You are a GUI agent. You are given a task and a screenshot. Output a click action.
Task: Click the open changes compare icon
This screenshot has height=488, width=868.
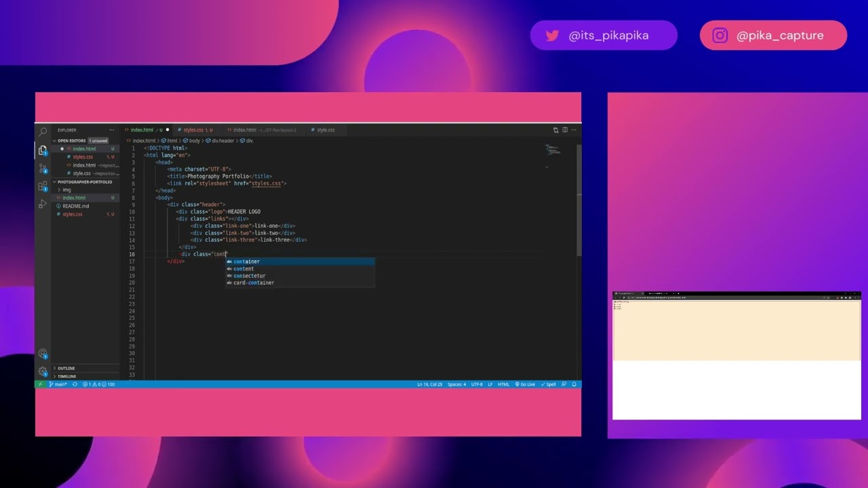[555, 130]
